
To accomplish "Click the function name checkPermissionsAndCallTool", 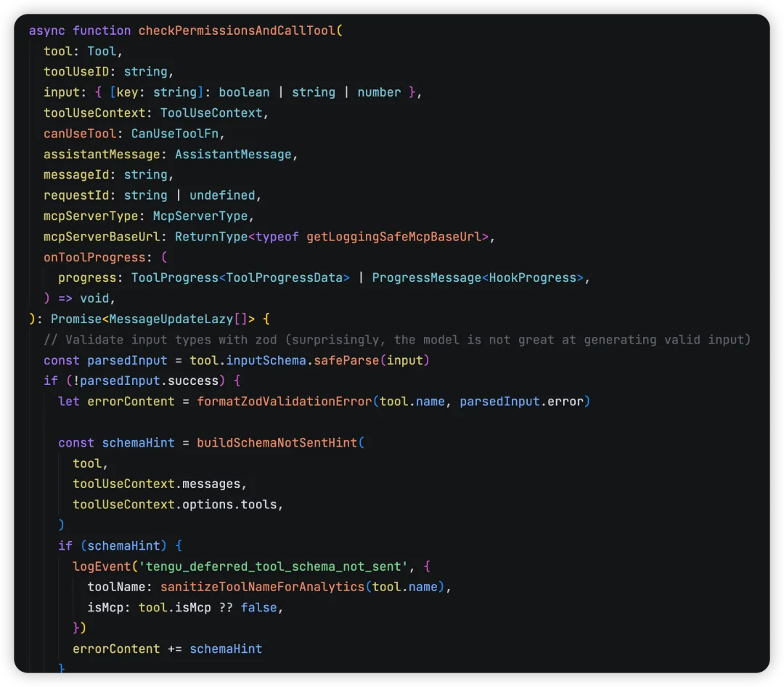I will coord(237,31).
